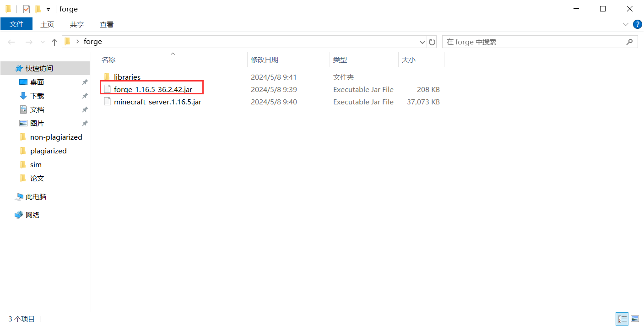Open the Help question mark icon
The height and width of the screenshot is (326, 644).
point(637,24)
